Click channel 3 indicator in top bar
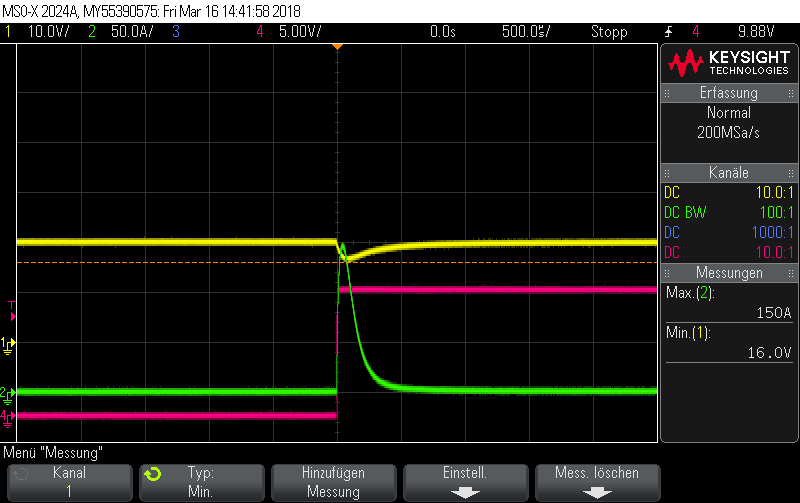This screenshot has width=800, height=503. point(176,32)
